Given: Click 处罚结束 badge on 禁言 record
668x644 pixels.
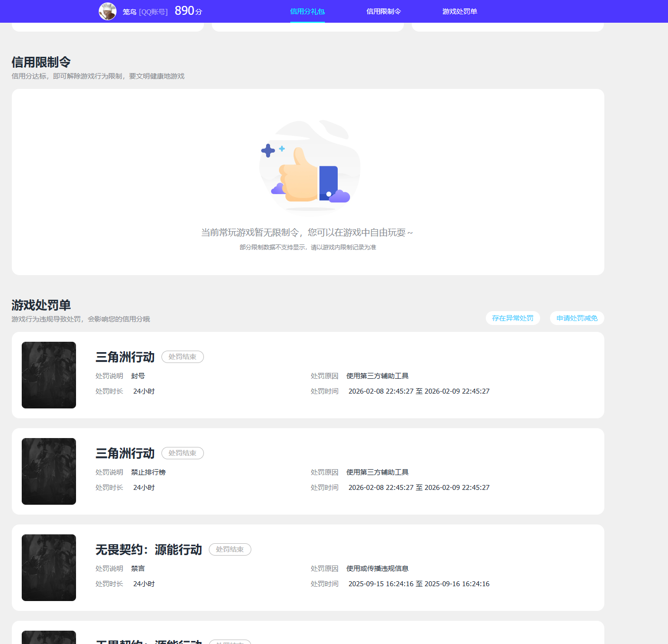Looking at the screenshot, I should click(x=230, y=549).
